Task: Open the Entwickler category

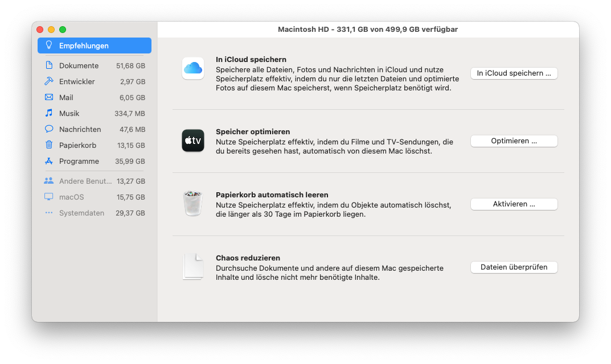Action: click(x=95, y=81)
